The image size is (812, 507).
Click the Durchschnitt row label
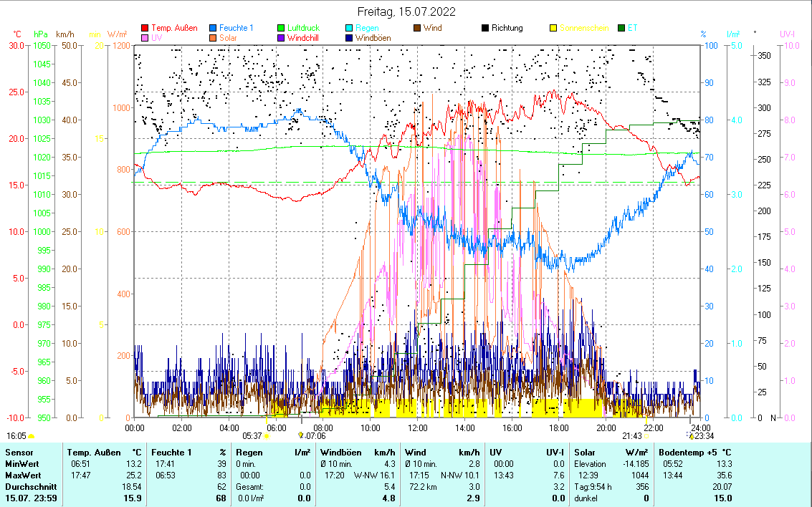pos(28,486)
